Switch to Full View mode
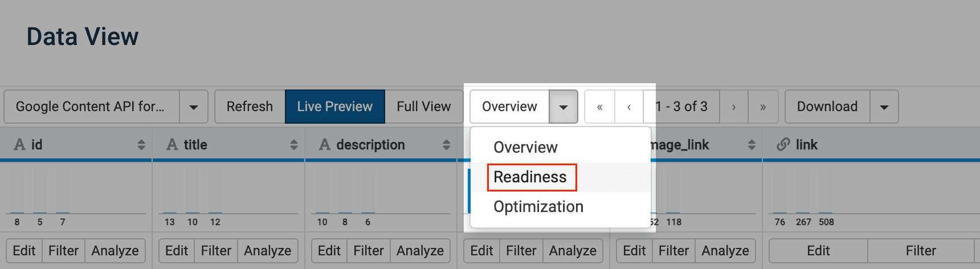The width and height of the screenshot is (980, 269). tap(423, 107)
